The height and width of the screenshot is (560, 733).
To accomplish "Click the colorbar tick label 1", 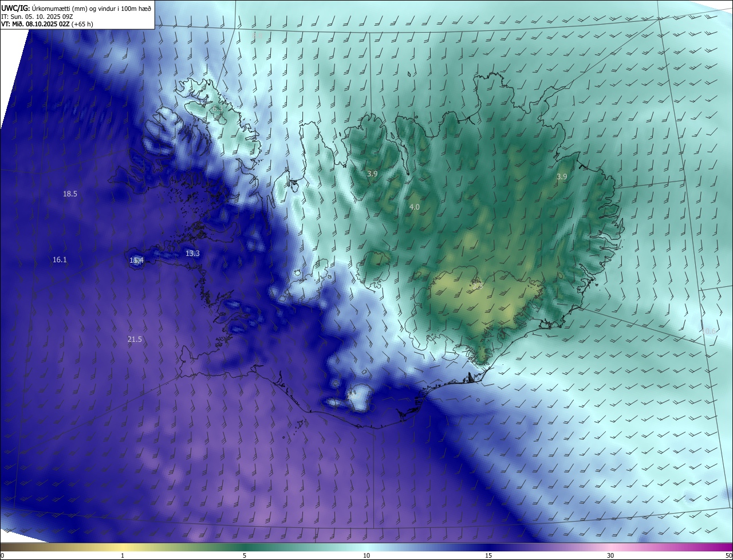I will click(123, 555).
